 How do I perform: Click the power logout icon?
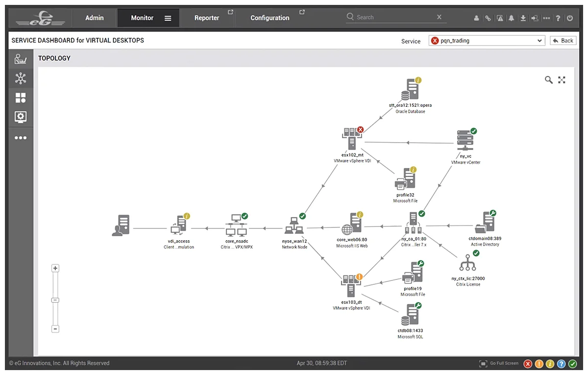point(570,18)
